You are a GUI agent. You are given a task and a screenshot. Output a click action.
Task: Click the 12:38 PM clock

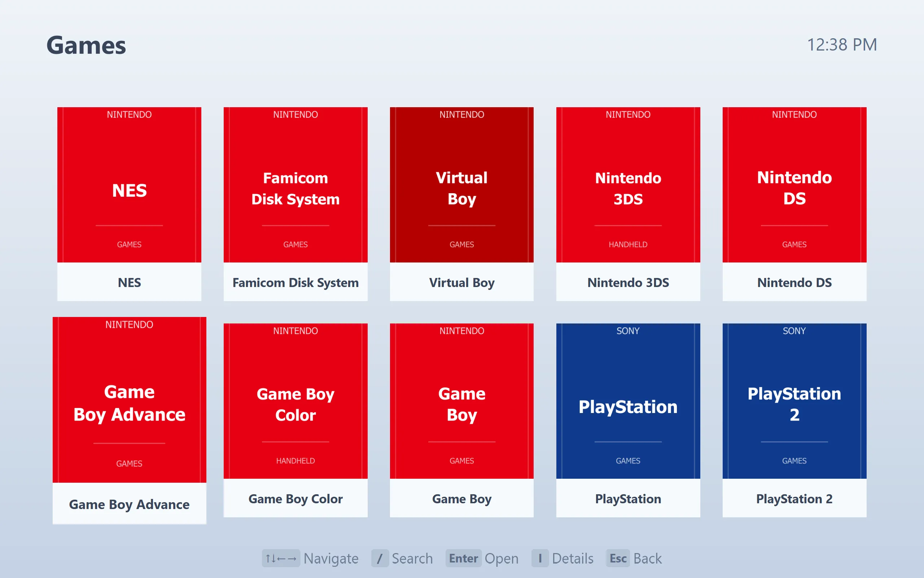841,45
